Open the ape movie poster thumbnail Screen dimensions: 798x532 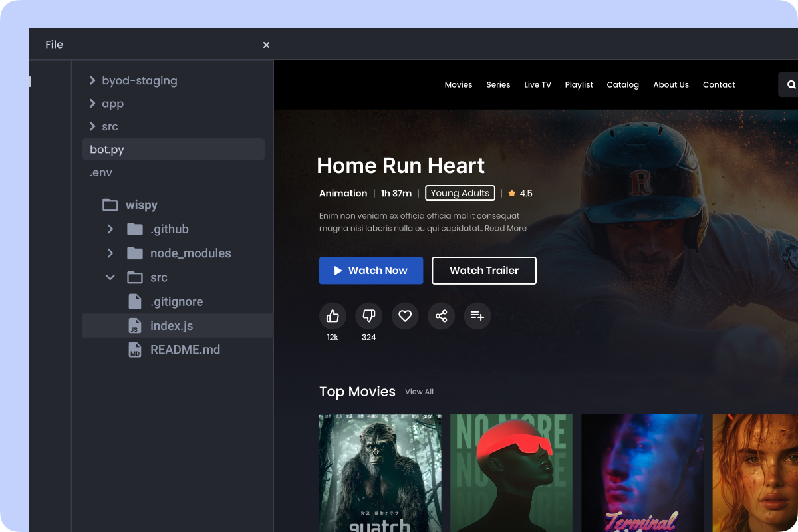(x=380, y=472)
